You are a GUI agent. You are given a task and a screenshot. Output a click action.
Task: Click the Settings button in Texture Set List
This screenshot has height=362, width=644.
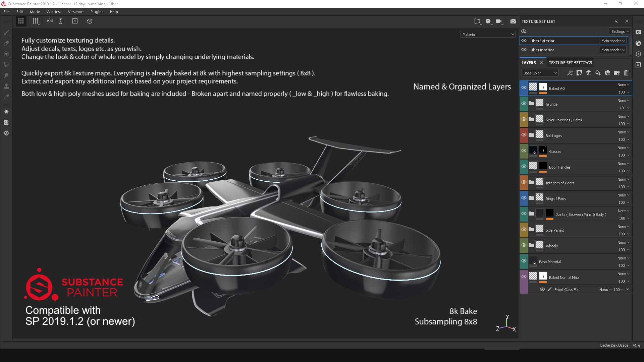(x=620, y=32)
